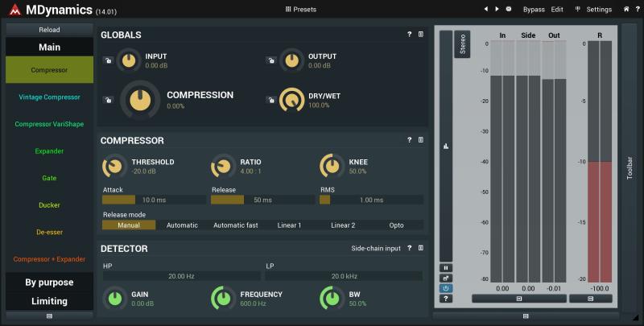644x326 pixels.
Task: Click the Reload button
Action: (x=49, y=30)
